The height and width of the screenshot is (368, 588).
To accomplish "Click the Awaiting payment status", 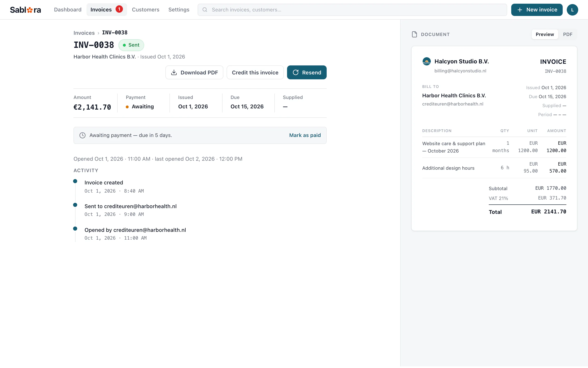I will coord(140,107).
